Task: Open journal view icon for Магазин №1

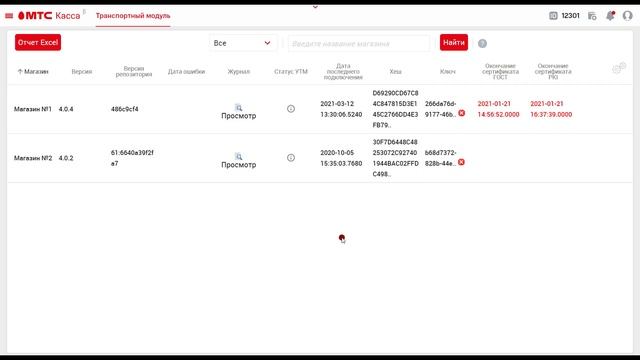Action: tap(239, 108)
